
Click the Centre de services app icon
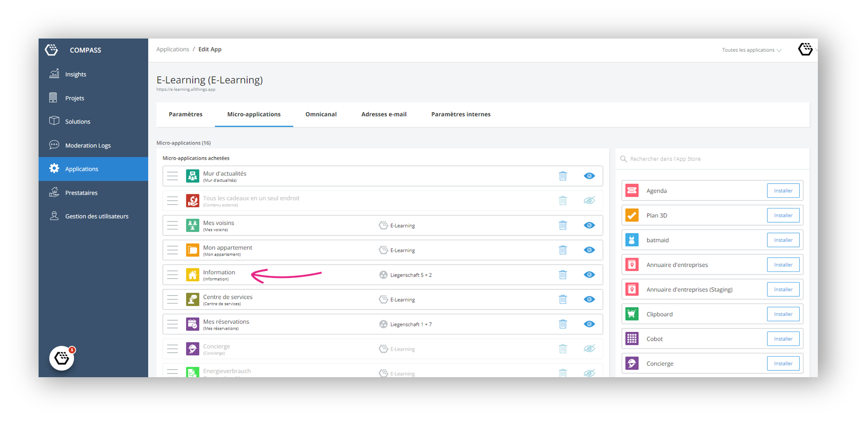pos(192,299)
